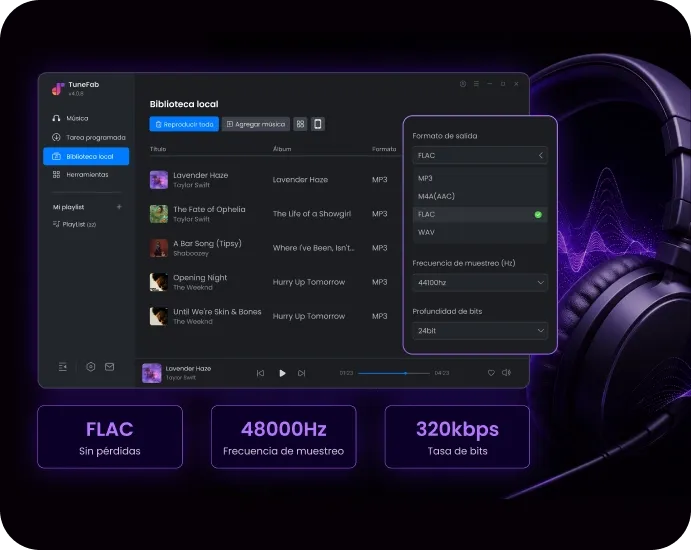The image size is (691, 550).
Task: Choose MP3 output format option
Action: pos(480,178)
